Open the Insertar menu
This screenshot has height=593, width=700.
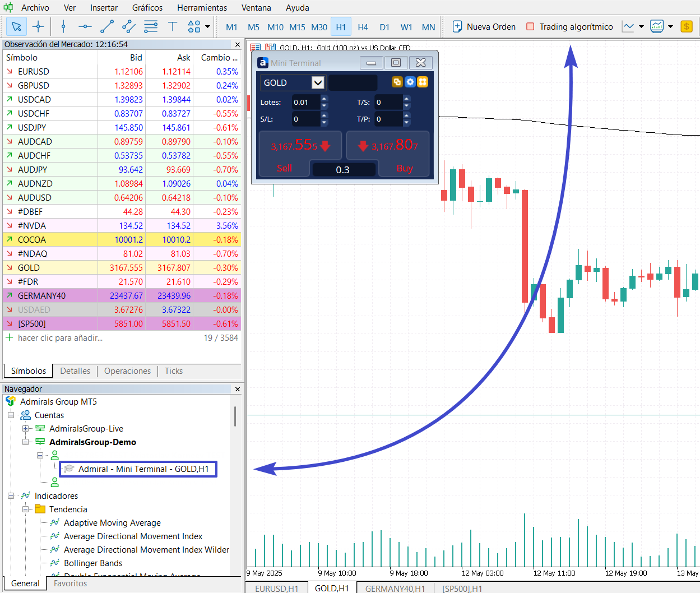[104, 7]
